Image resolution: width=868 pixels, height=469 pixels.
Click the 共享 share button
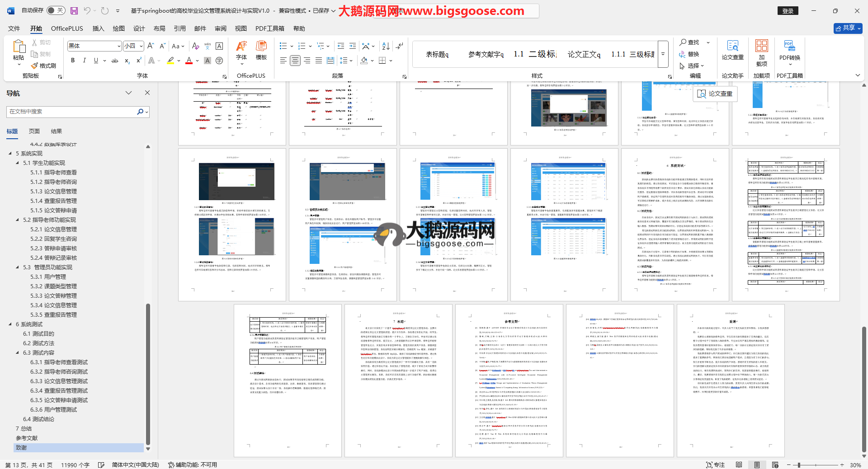click(x=848, y=28)
